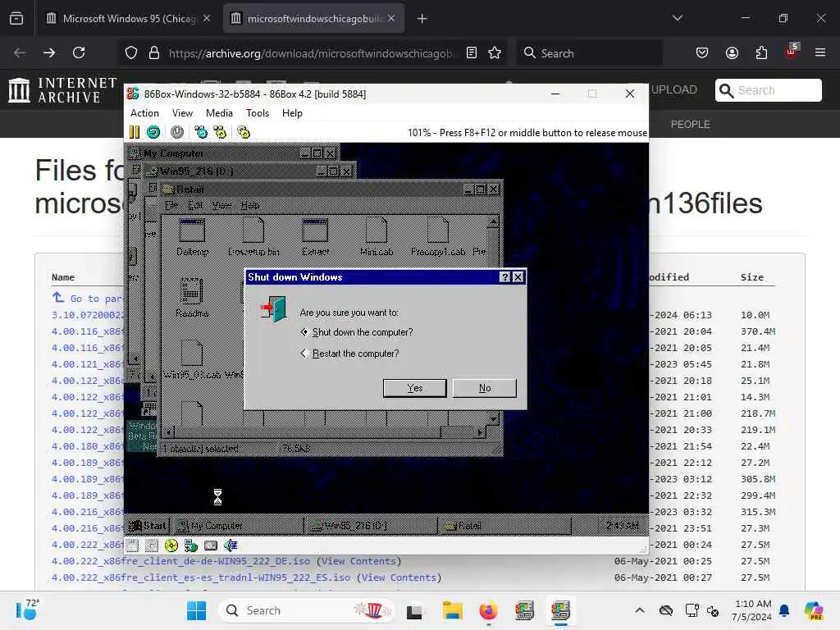Click the dialog's question mark help button
840x630 pixels.
[x=504, y=277]
